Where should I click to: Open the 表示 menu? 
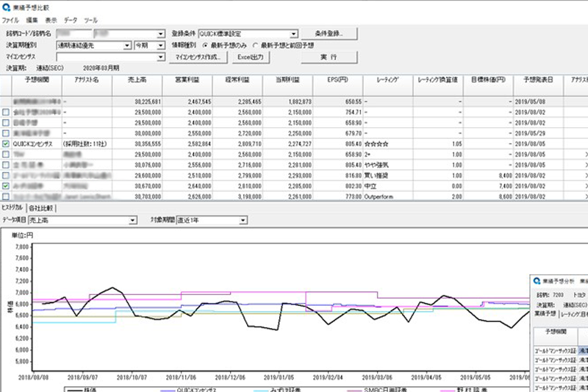click(51, 20)
